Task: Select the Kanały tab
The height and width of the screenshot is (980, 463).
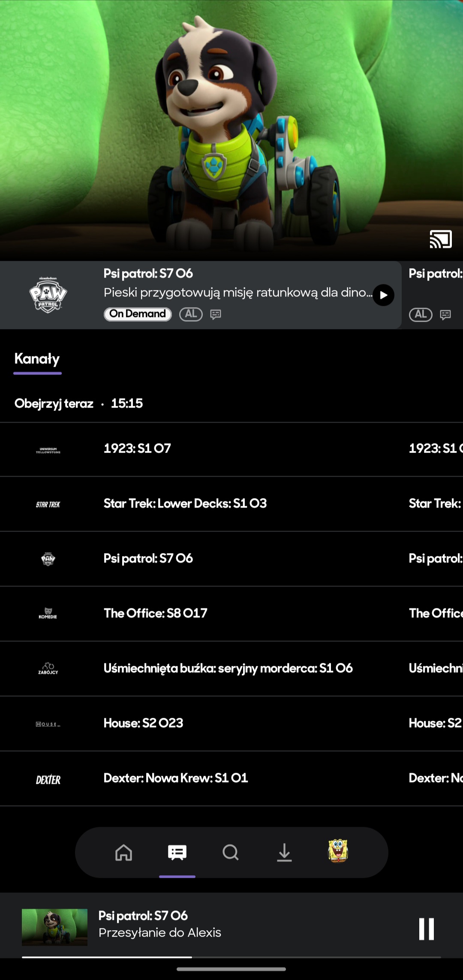Action: pyautogui.click(x=37, y=359)
